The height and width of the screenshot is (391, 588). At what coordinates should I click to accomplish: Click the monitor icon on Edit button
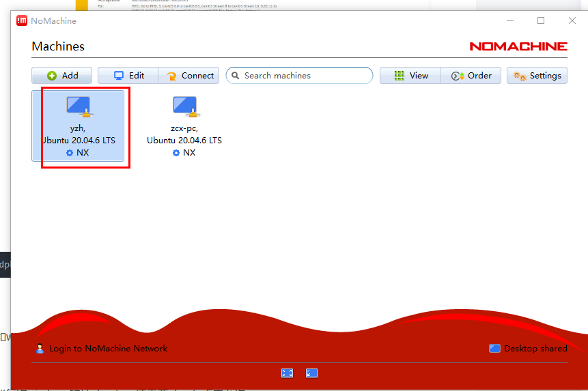pyautogui.click(x=119, y=76)
